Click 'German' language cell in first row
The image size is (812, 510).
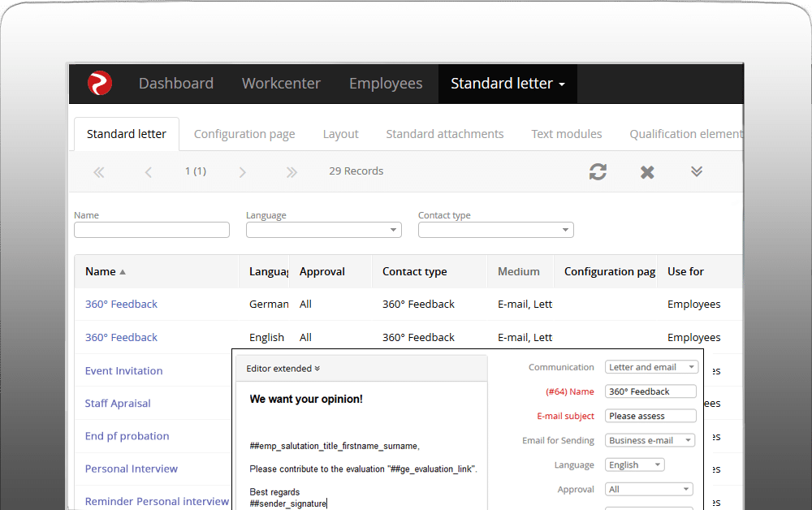269,305
